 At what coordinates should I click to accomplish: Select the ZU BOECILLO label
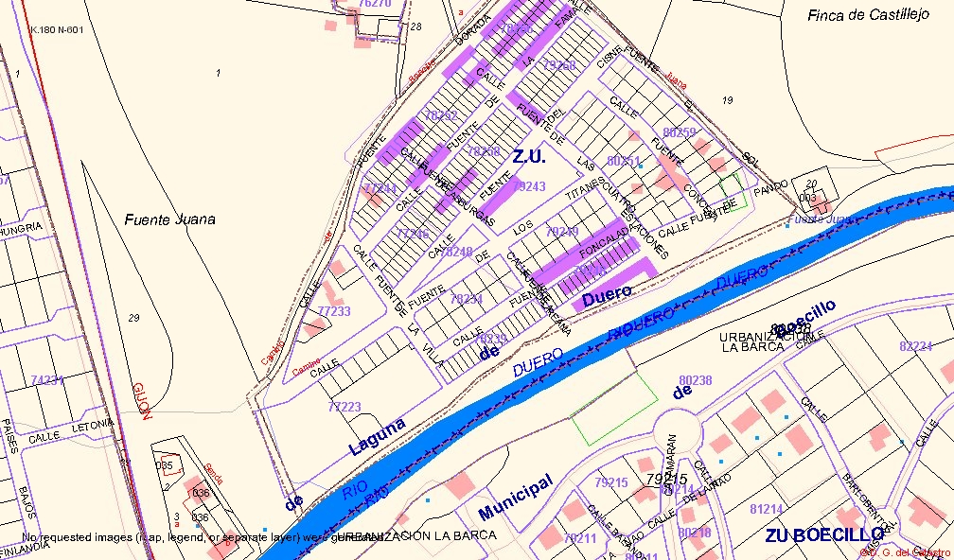pos(823,534)
